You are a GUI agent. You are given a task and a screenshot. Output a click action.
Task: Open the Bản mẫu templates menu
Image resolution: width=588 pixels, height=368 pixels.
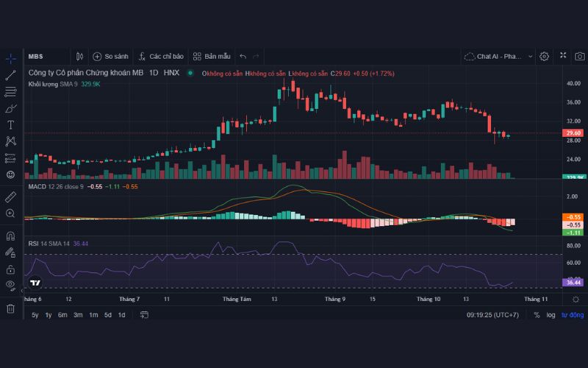pyautogui.click(x=212, y=56)
